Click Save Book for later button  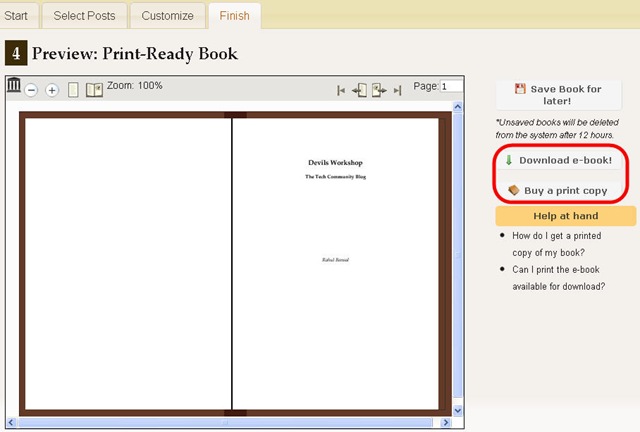[x=558, y=95]
